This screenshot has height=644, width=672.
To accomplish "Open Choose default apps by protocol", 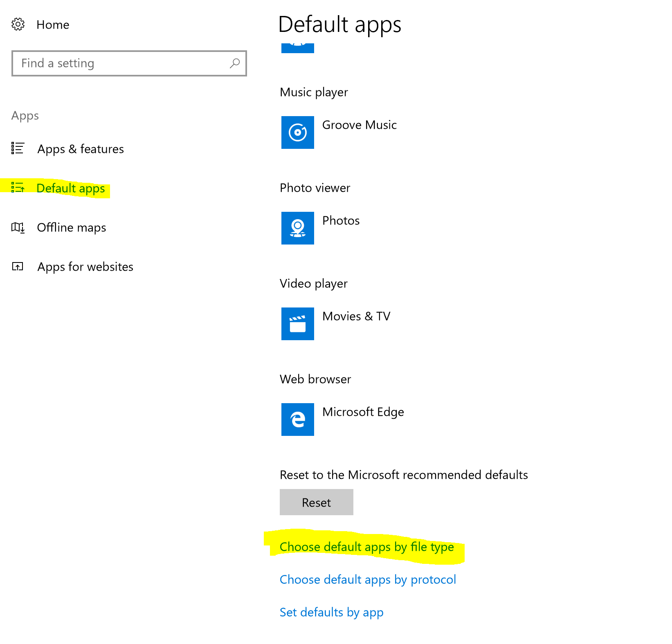I will coord(368,579).
